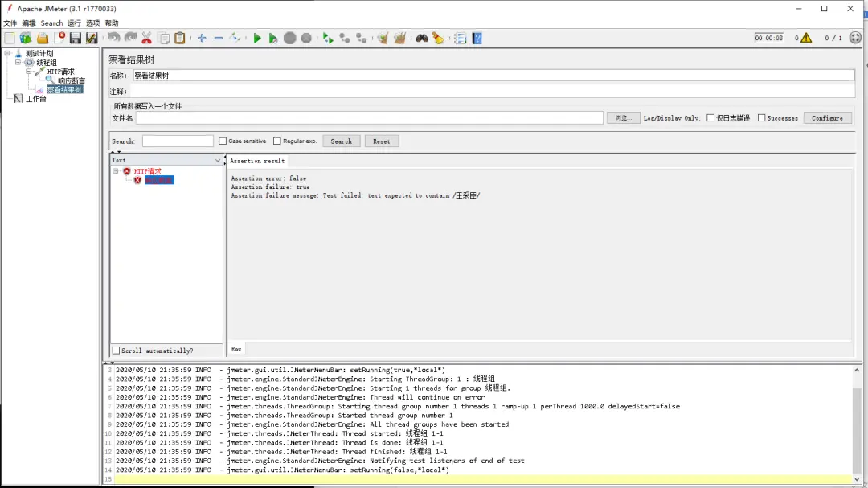The width and height of the screenshot is (868, 488).
Task: Click the Cut scissors icon
Action: 147,39
